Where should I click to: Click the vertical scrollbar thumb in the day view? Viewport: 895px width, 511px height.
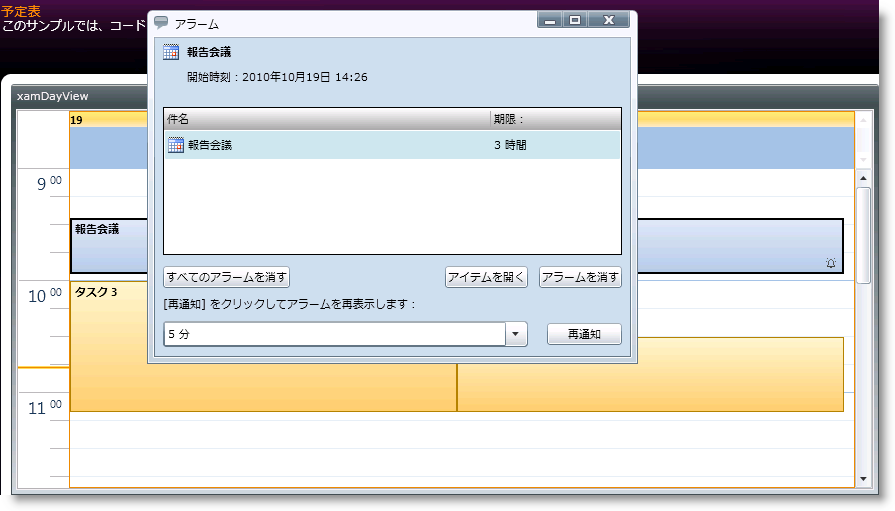(x=863, y=235)
